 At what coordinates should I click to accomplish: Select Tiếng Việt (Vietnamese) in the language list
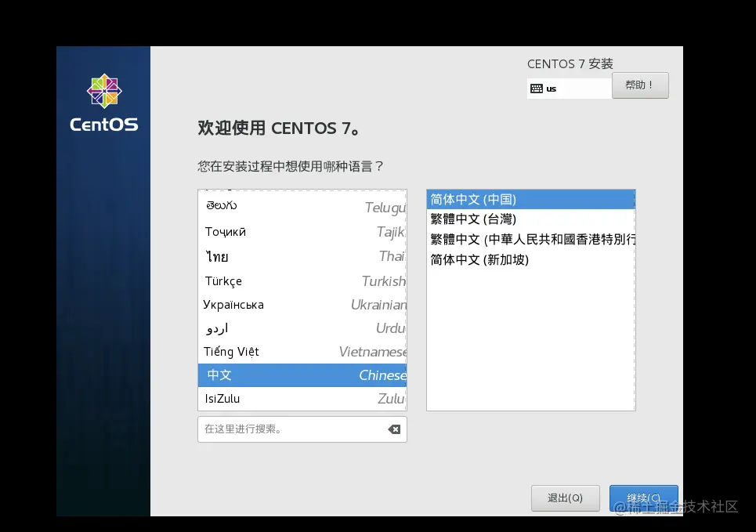302,352
